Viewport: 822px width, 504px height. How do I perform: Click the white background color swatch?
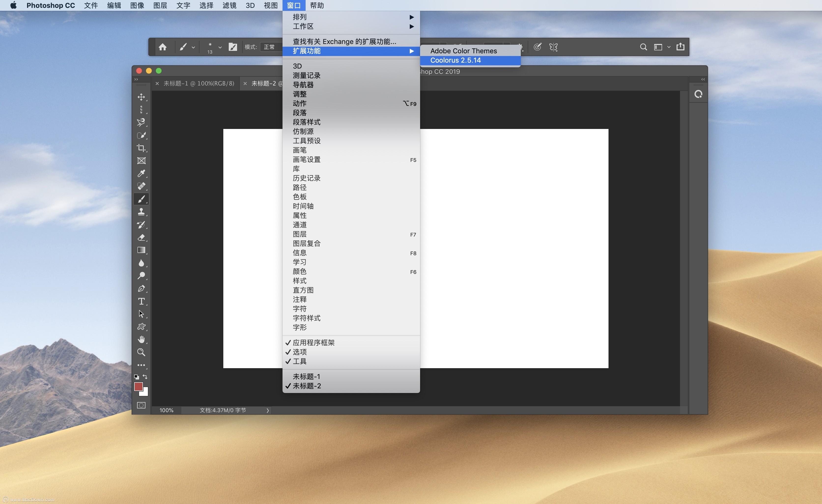click(x=145, y=393)
